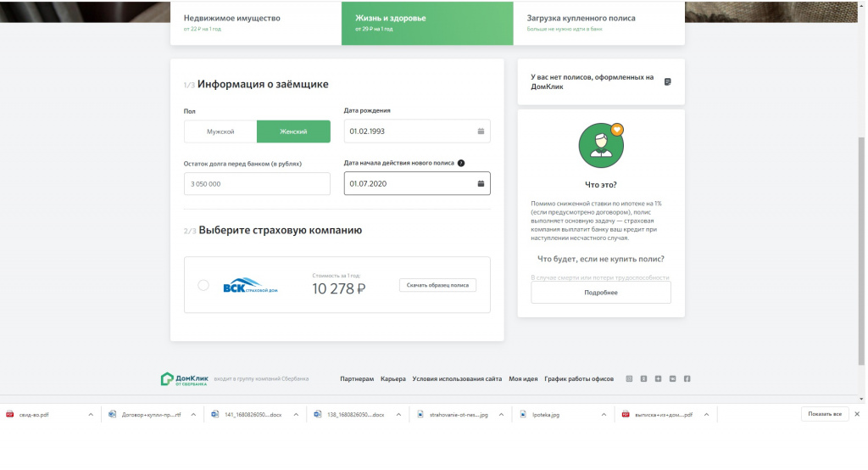The height and width of the screenshot is (470, 868).
Task: Click the policy start date field 01.07.2020
Action: [417, 183]
